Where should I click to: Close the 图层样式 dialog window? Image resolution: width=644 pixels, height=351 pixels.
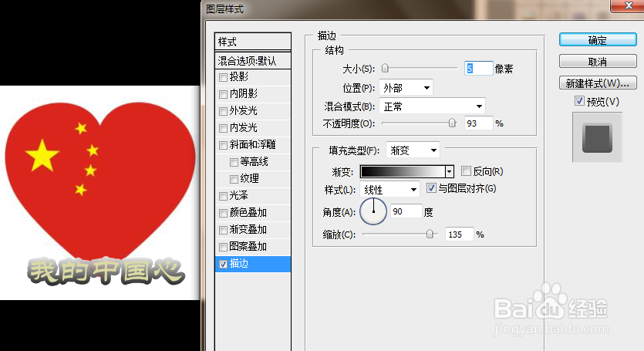(x=629, y=5)
